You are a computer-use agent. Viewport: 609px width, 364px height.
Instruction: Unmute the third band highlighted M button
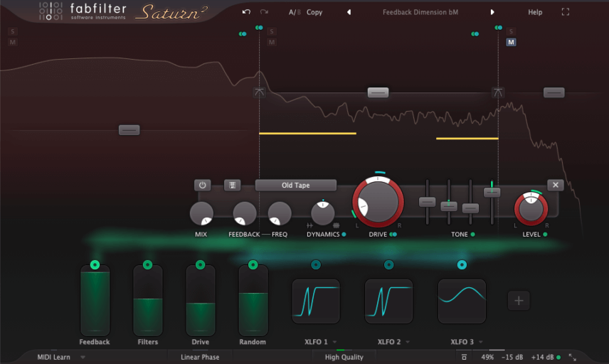[x=511, y=42]
